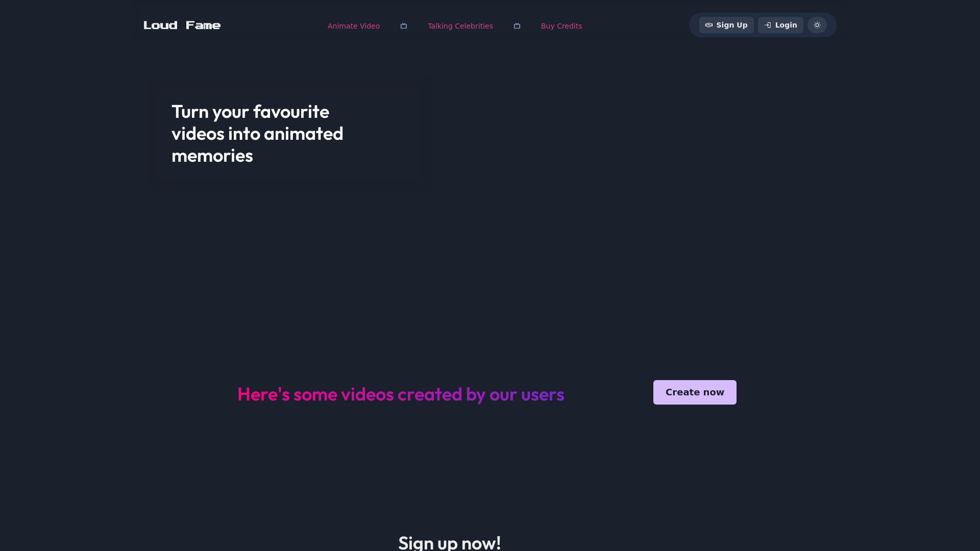This screenshot has height=551, width=980.
Task: Click the Sign Up button
Action: (726, 25)
